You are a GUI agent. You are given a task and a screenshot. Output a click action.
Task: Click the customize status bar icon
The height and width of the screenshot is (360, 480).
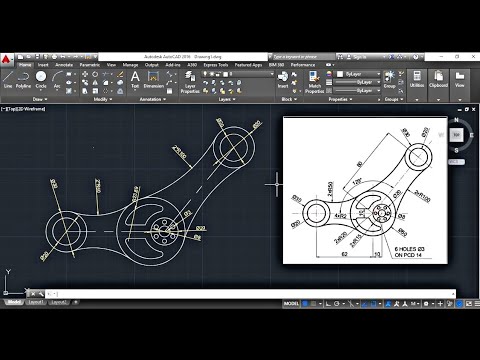(477, 304)
